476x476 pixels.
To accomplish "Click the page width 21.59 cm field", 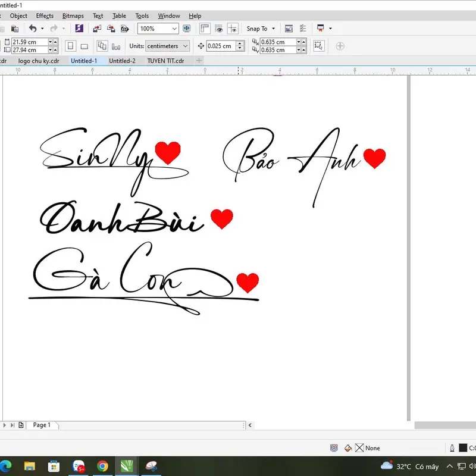I will point(29,42).
